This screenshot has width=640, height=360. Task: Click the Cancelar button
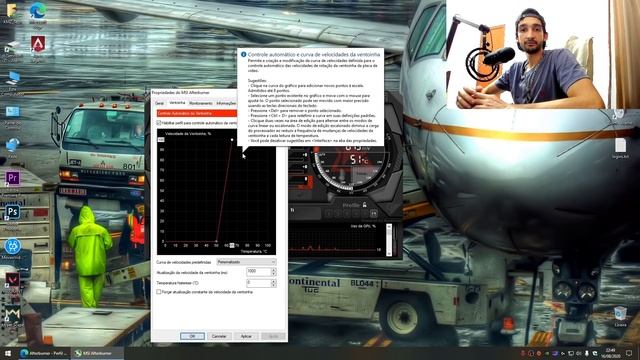219,336
